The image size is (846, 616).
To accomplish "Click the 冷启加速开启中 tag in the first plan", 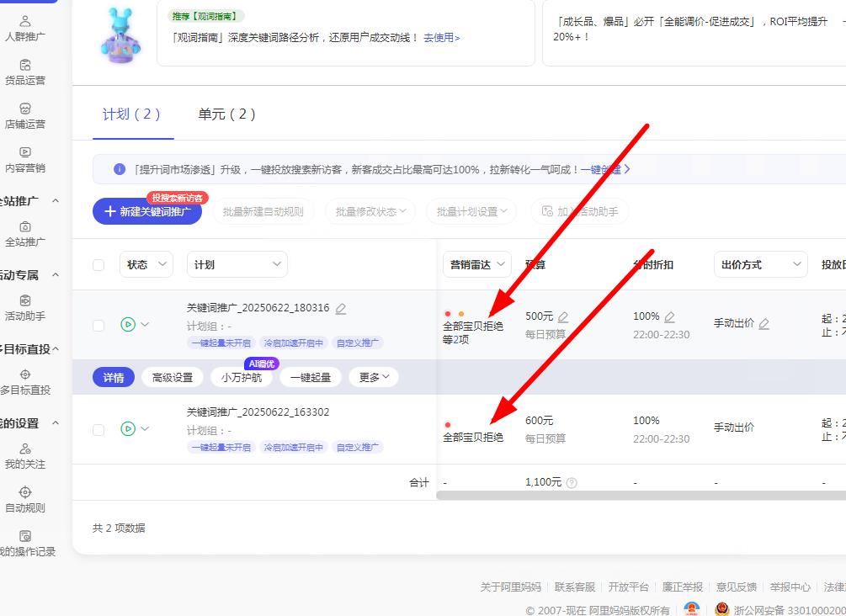I will [x=294, y=343].
